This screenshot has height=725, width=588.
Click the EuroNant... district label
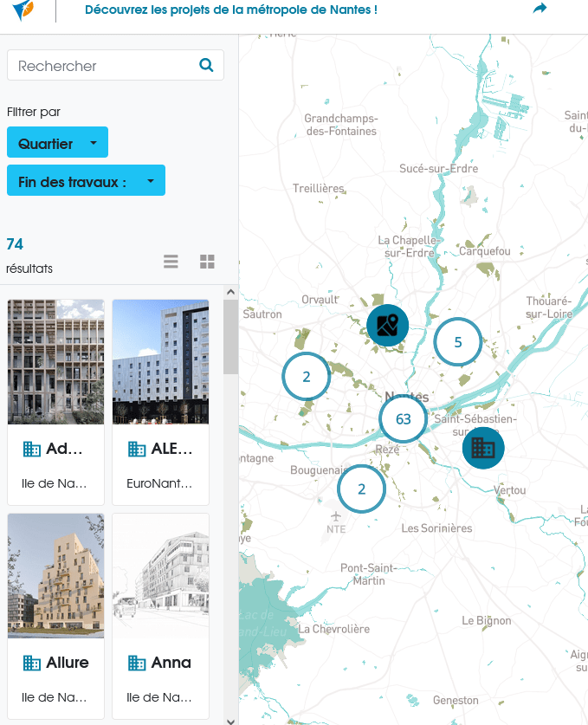pos(159,483)
